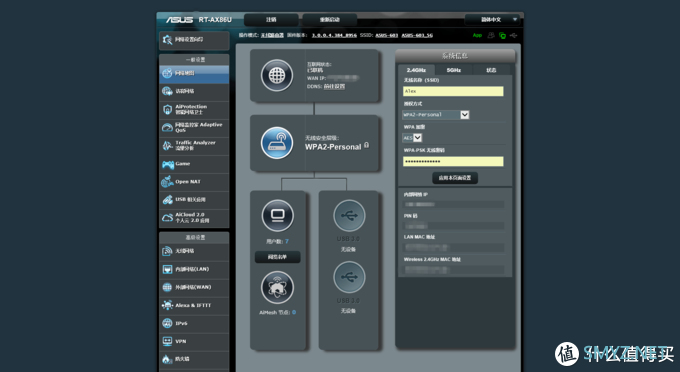This screenshot has width=680, height=372.
Task: Click the firmware version link
Action: [334, 36]
